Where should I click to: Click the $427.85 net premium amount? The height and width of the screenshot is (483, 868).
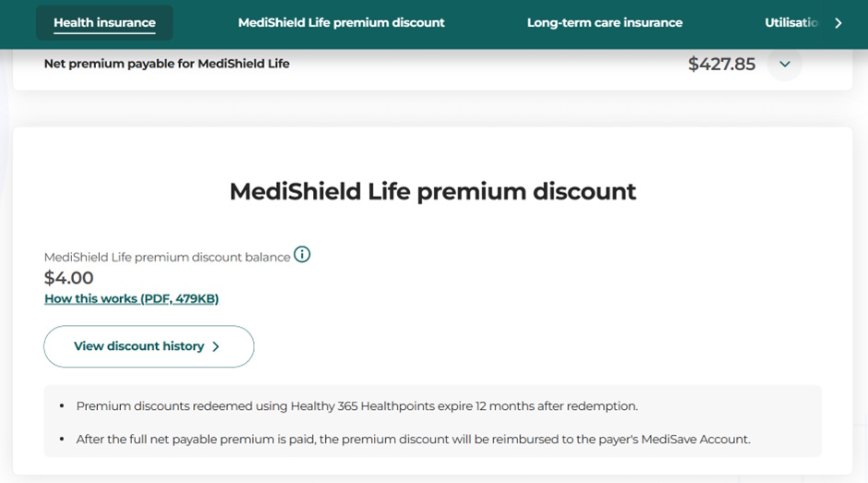click(x=721, y=65)
